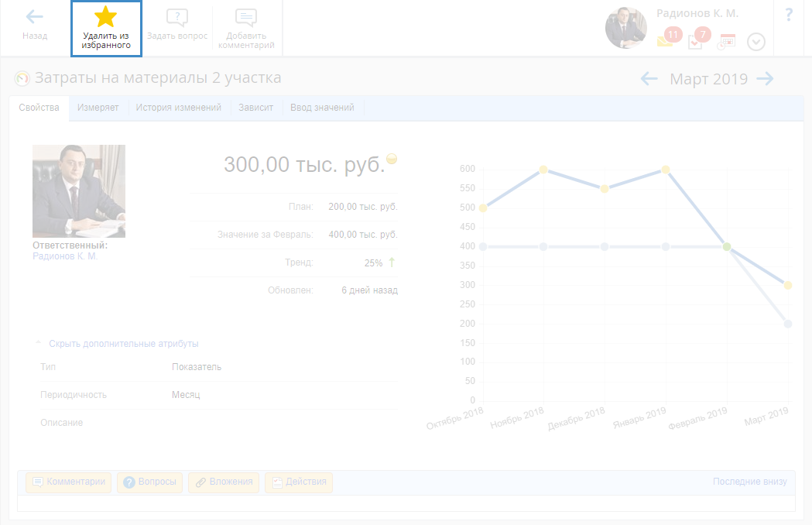Go back using the Назад arrow

(35, 17)
